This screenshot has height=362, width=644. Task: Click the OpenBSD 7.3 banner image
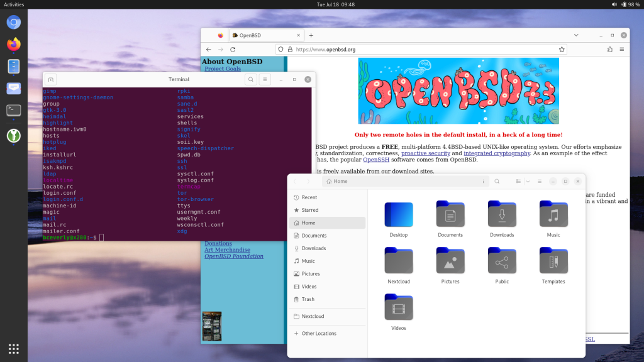pyautogui.click(x=458, y=90)
